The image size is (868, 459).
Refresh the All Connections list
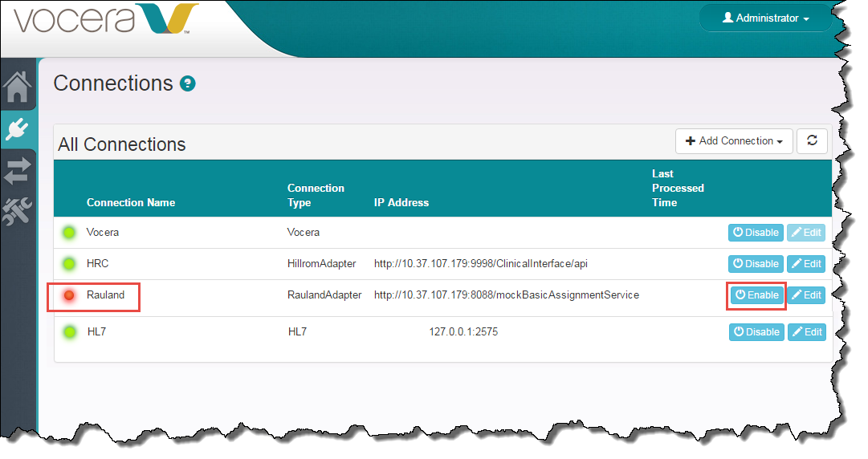click(x=812, y=141)
